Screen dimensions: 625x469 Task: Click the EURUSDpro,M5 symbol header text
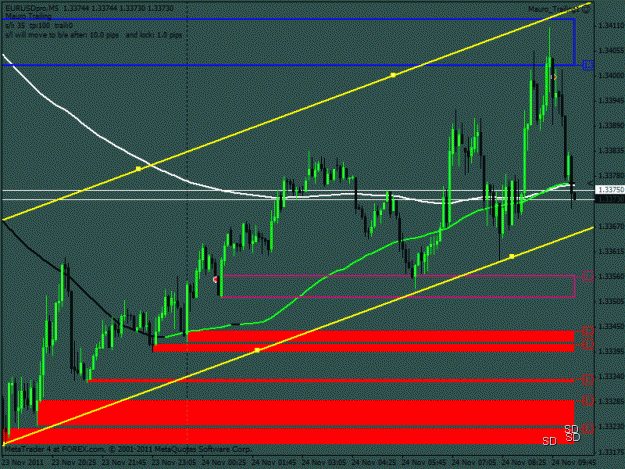(33, 8)
